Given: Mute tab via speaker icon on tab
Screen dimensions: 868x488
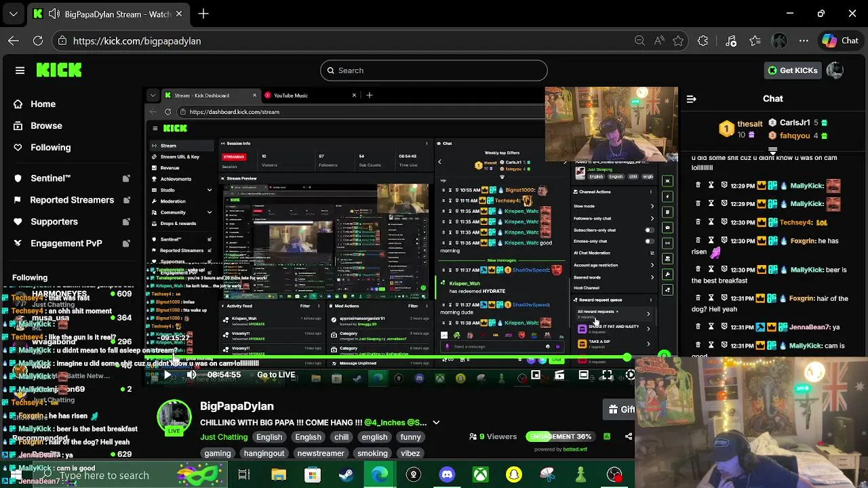Looking at the screenshot, I should click(54, 14).
